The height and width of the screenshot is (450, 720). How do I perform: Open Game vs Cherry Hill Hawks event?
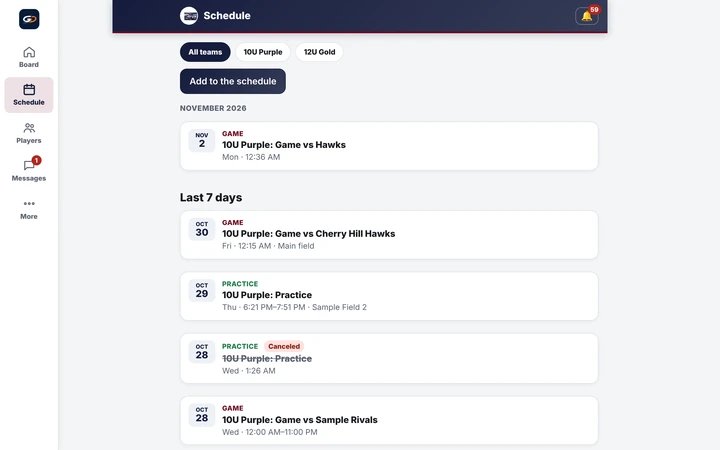pyautogui.click(x=389, y=235)
